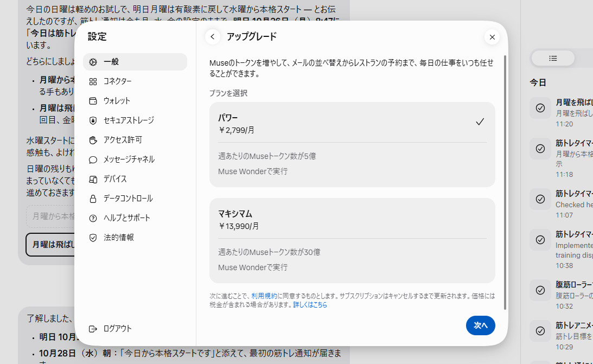Click the ￥13,990/月 price text
Viewport: 593px width, 364px height.
[x=239, y=226]
